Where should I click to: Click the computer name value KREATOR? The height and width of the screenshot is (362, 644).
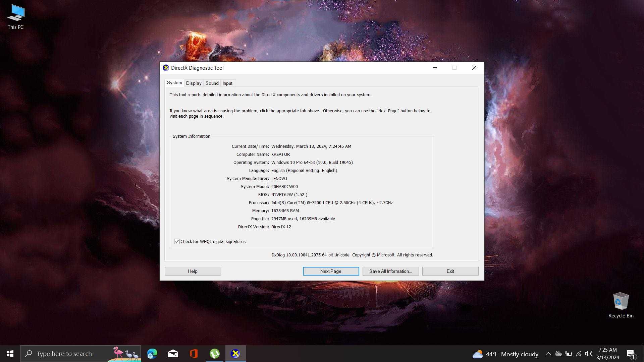click(280, 155)
